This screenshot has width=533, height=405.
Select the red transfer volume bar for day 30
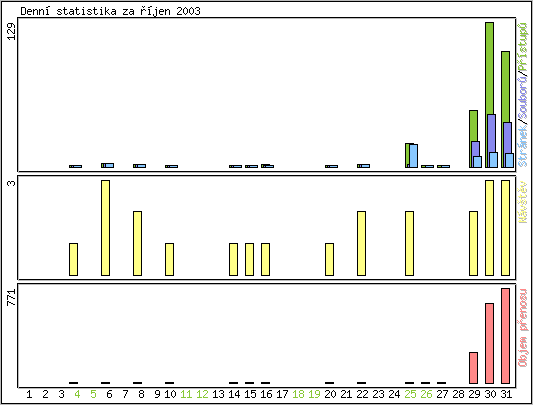coord(489,343)
